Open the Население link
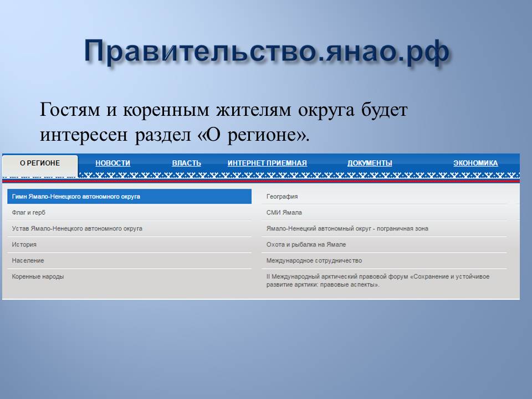Screen dimensions: 532x399 pyautogui.click(x=28, y=260)
